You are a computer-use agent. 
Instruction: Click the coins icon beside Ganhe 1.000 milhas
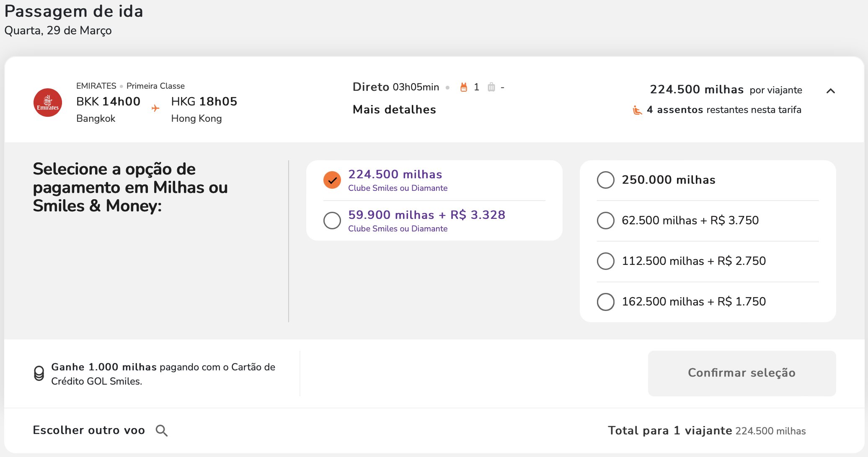point(39,373)
